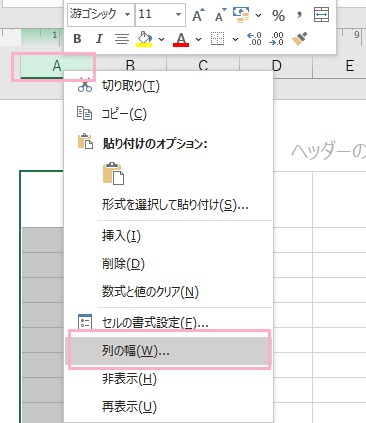Choose 挿入(I) from context menu
Image resolution: width=366 pixels, height=423 pixels.
pos(169,236)
